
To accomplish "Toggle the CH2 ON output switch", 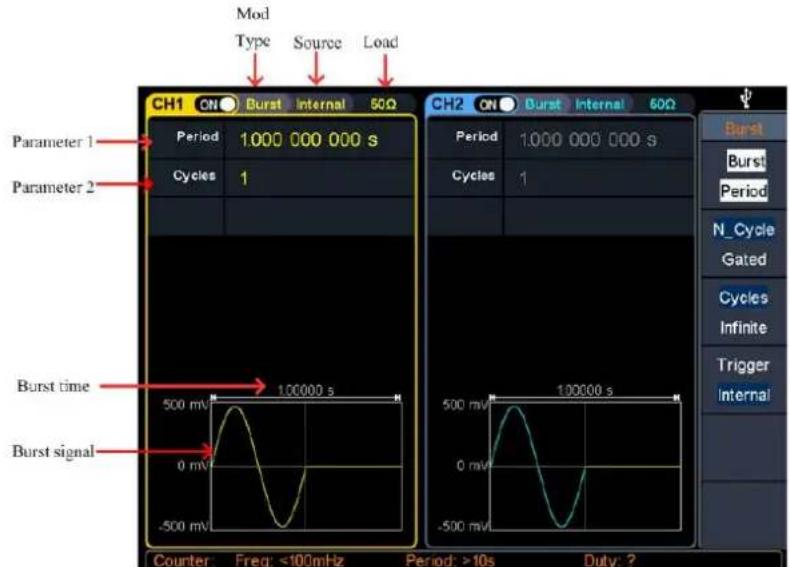I will [x=495, y=104].
